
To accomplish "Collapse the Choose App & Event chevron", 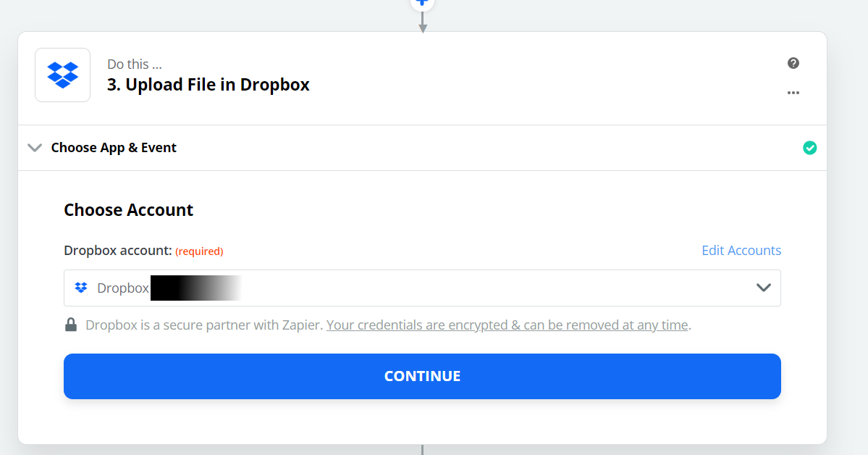I will coord(35,147).
